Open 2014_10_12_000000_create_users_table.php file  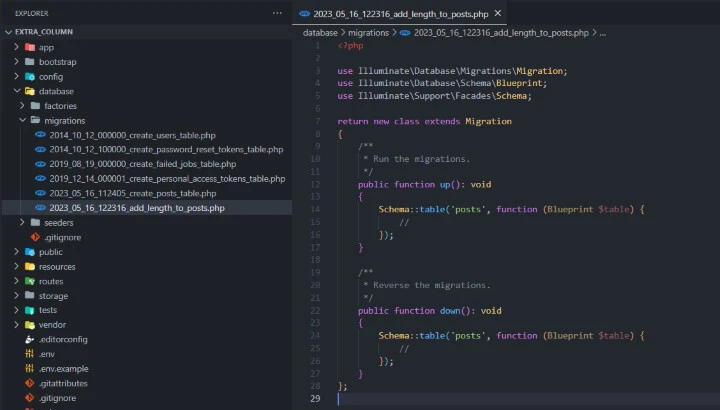[132, 135]
